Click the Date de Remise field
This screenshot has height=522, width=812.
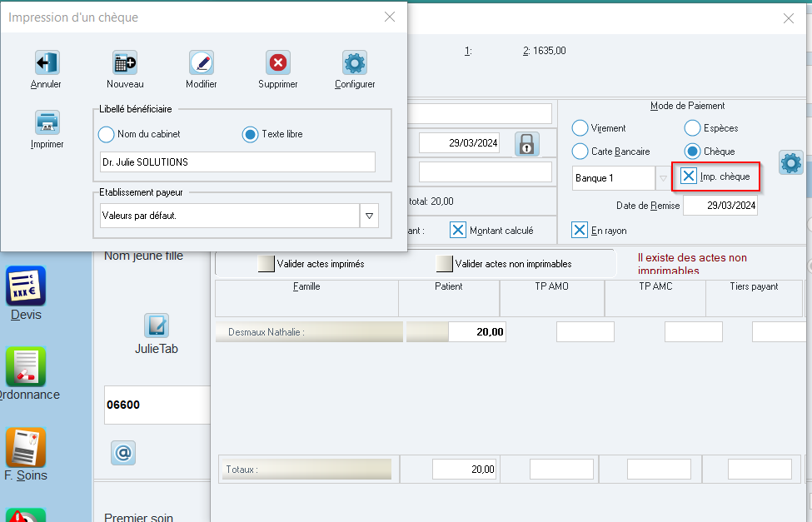tap(720, 205)
